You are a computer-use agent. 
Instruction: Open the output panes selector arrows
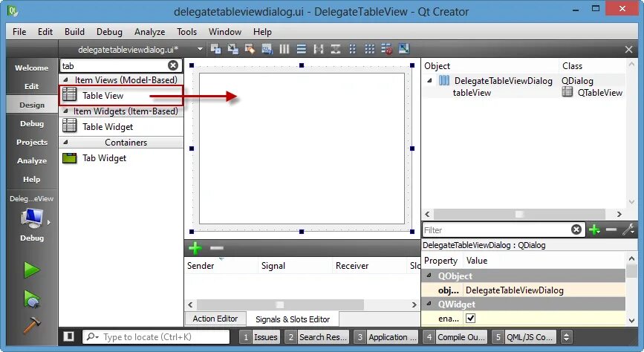pyautogui.click(x=566, y=337)
